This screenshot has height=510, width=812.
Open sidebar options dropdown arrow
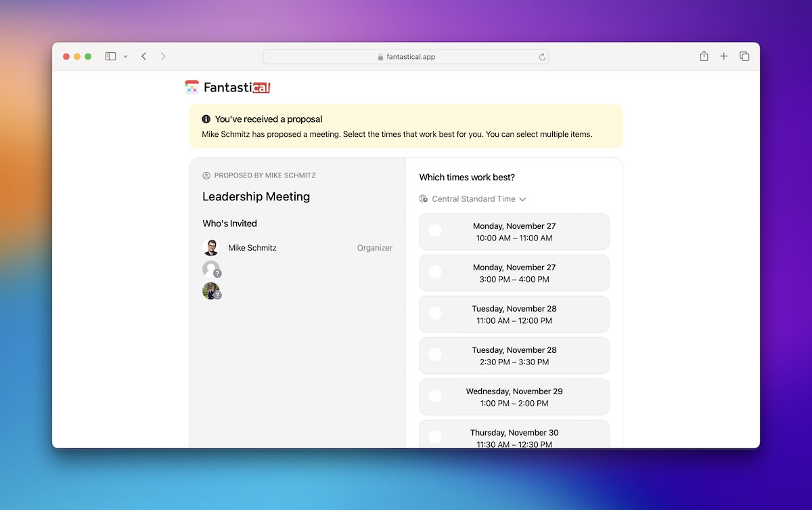[x=125, y=57]
